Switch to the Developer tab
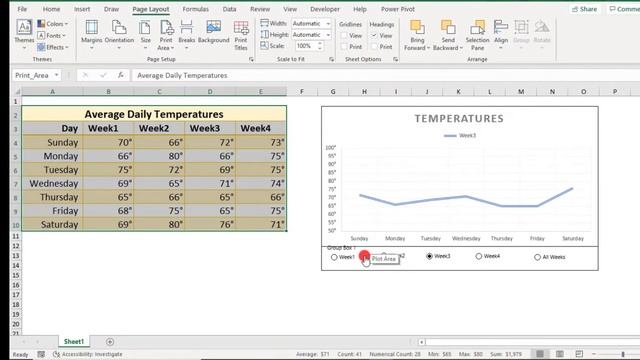Image resolution: width=640 pixels, height=360 pixels. [325, 9]
